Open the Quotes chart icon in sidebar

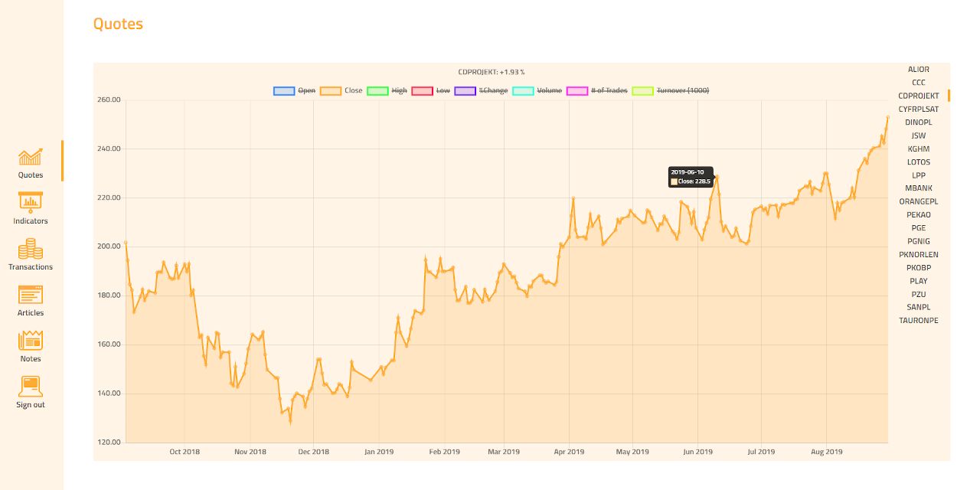point(31,157)
